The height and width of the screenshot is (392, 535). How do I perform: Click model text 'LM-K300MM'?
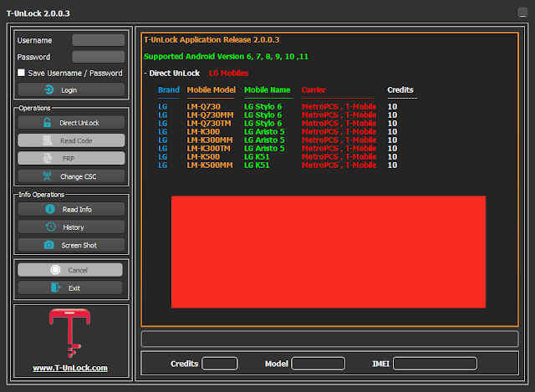(x=210, y=140)
